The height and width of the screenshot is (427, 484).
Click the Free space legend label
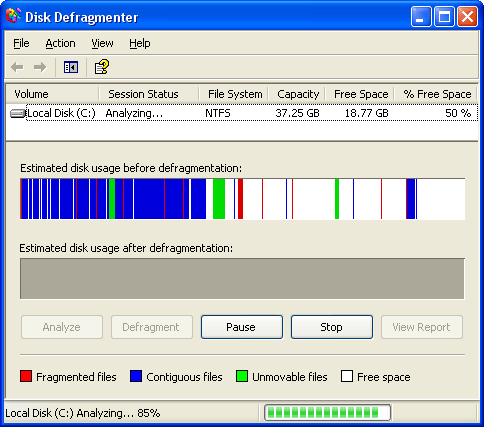tap(384, 377)
